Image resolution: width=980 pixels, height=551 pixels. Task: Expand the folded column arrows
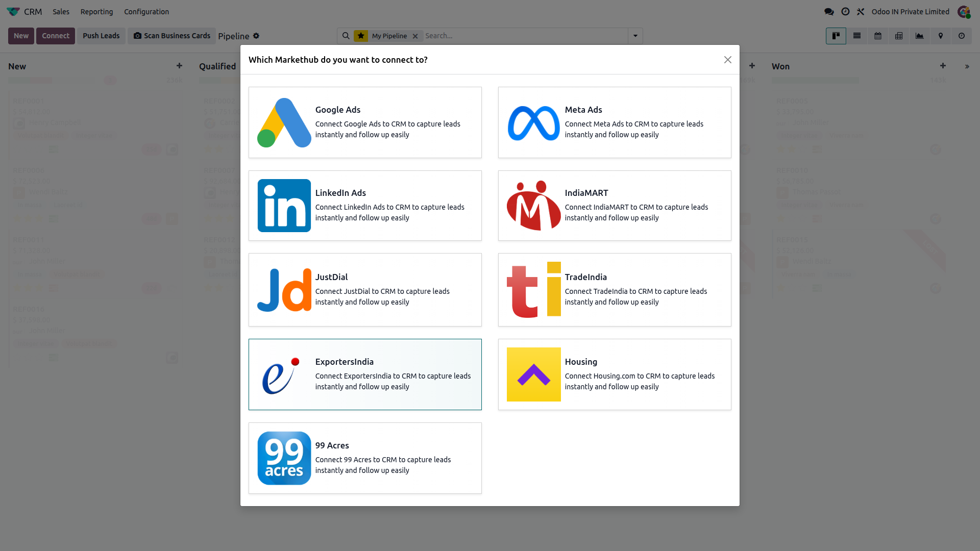(x=967, y=66)
